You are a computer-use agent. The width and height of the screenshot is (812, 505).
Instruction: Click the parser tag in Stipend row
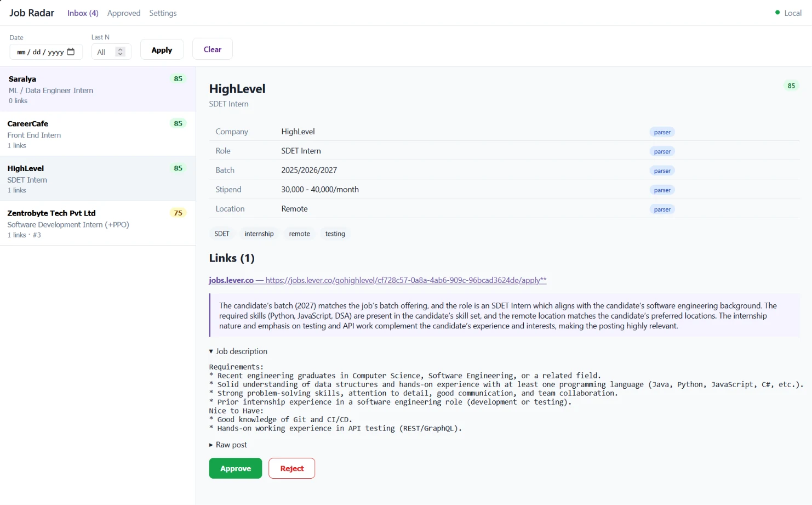[662, 190]
